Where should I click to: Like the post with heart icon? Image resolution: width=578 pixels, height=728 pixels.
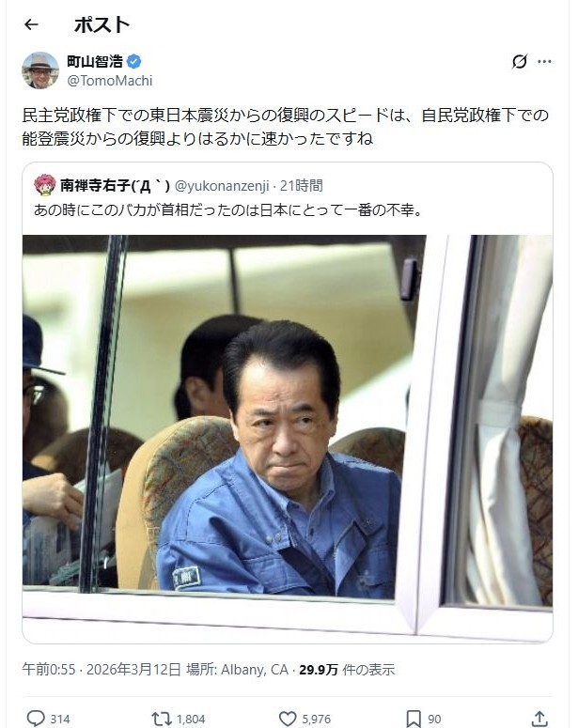point(288,719)
